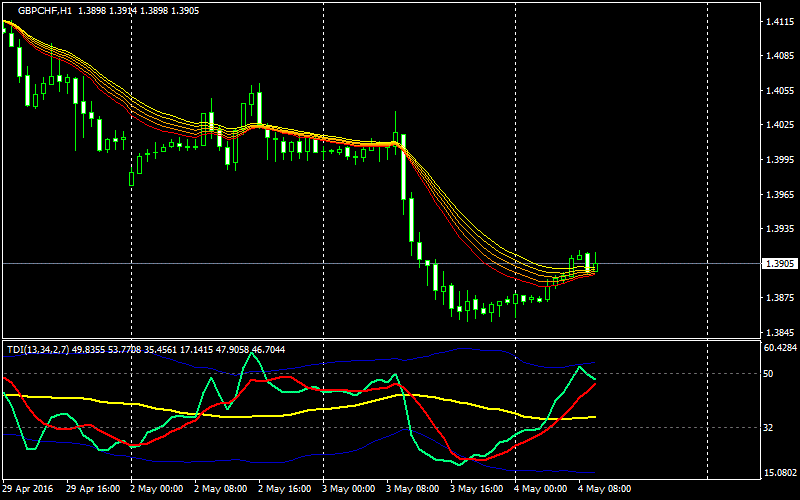This screenshot has height=500, width=800.
Task: Select the yellow TDI market base line
Action: pos(300,412)
